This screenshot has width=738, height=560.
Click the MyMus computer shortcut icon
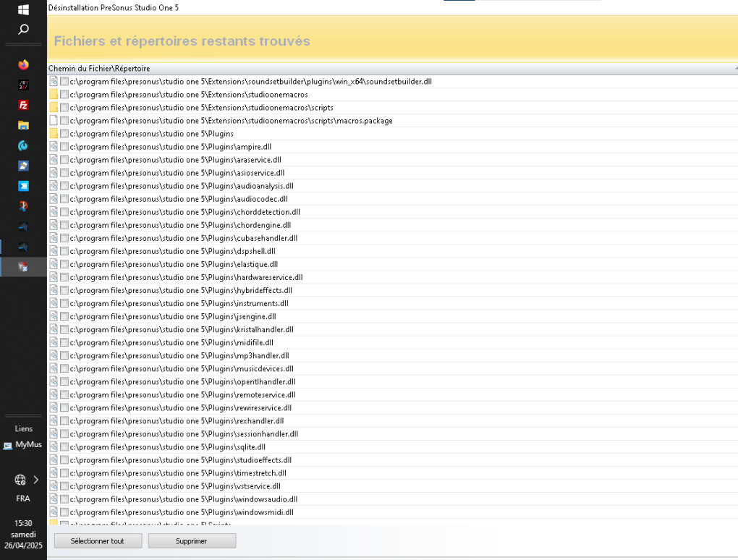point(7,445)
